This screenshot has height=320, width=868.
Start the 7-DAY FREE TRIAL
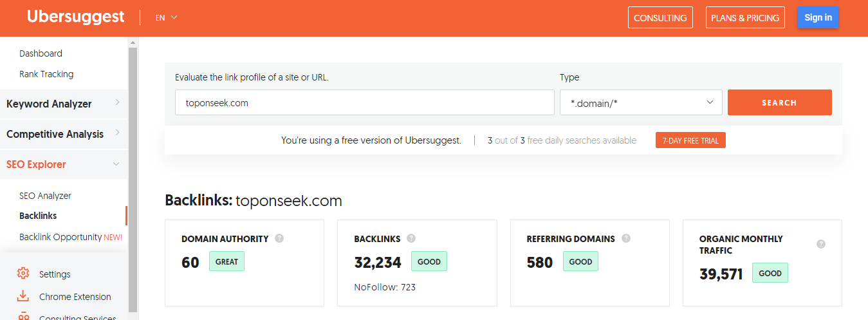[x=690, y=140]
